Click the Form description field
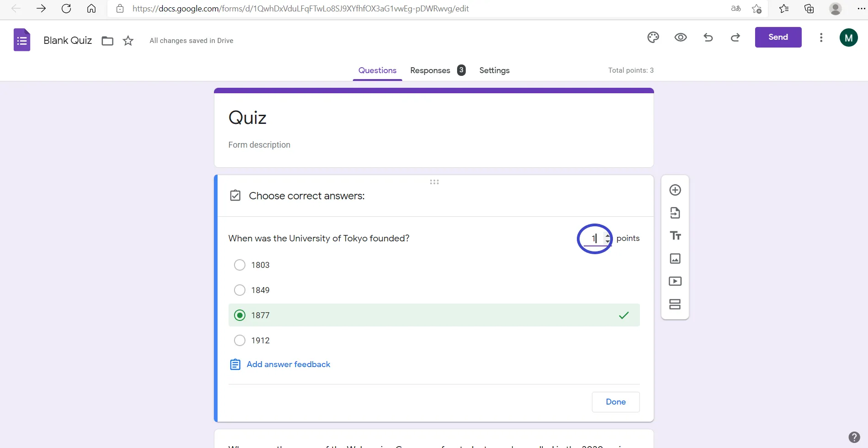The image size is (868, 448). pos(259,145)
